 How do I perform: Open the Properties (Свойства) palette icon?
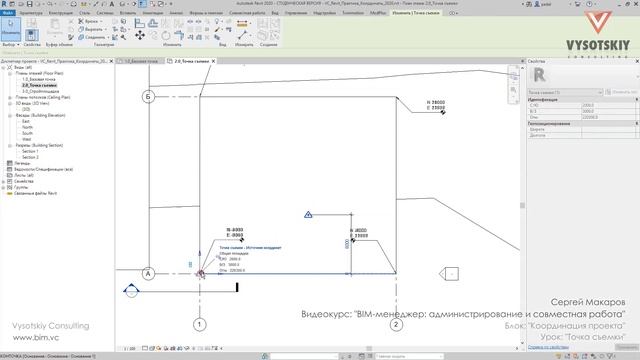[x=32, y=35]
